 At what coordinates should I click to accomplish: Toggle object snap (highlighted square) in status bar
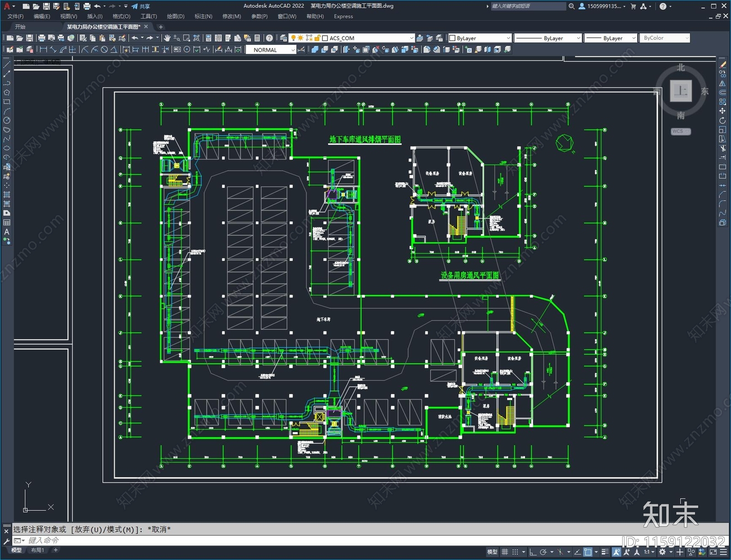(x=588, y=552)
